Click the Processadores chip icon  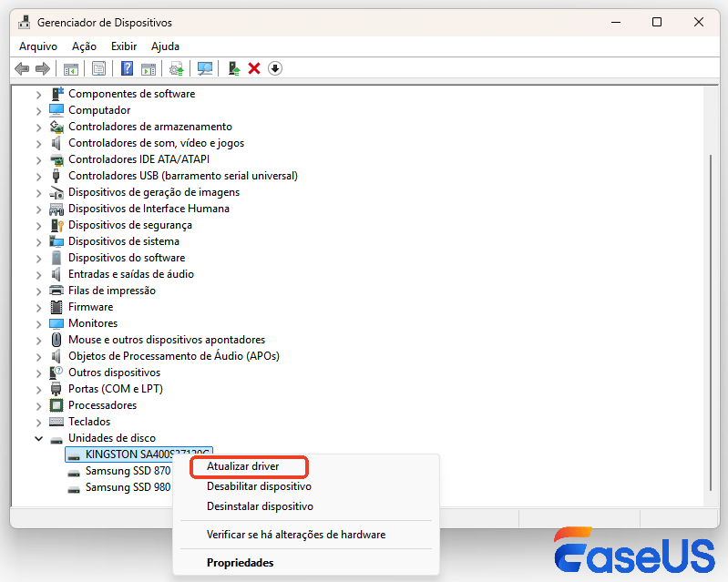coord(56,405)
